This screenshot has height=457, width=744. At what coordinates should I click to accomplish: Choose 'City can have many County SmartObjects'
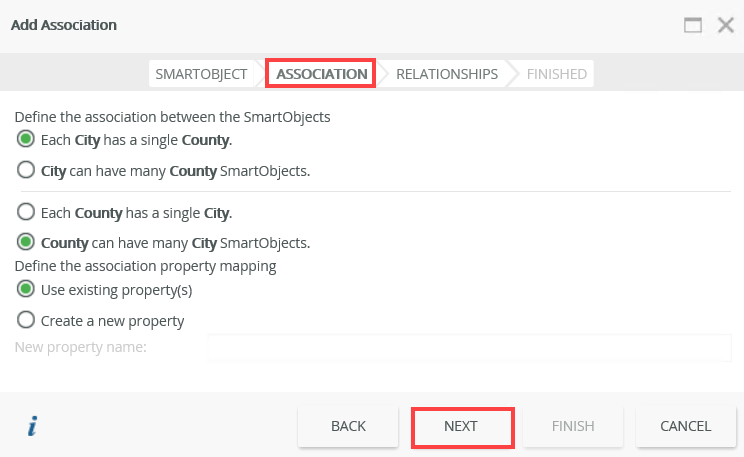pyautogui.click(x=26, y=171)
